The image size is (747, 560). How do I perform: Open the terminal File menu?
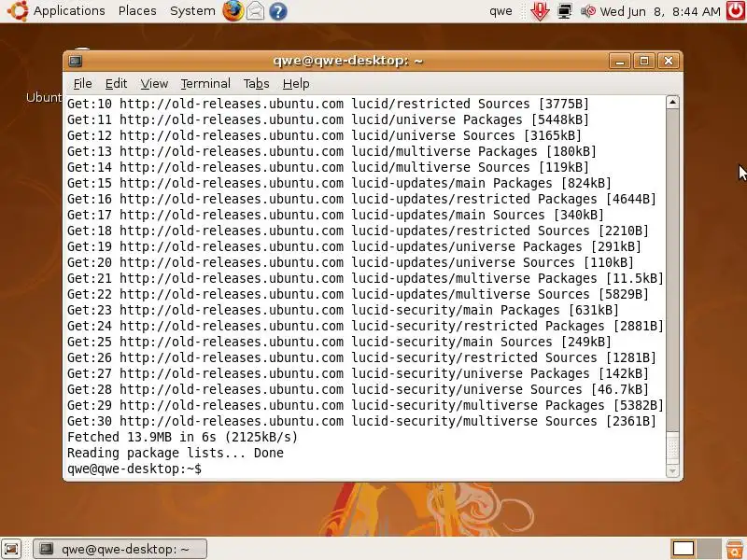tap(82, 84)
